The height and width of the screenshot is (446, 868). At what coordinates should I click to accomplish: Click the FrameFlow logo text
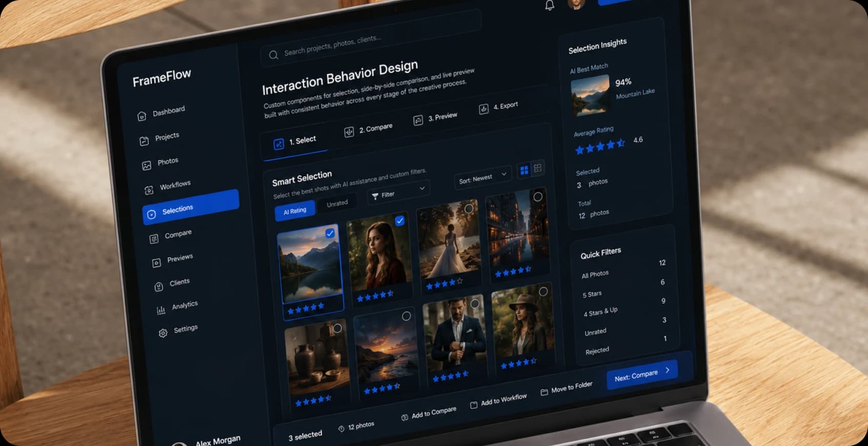[x=162, y=78]
